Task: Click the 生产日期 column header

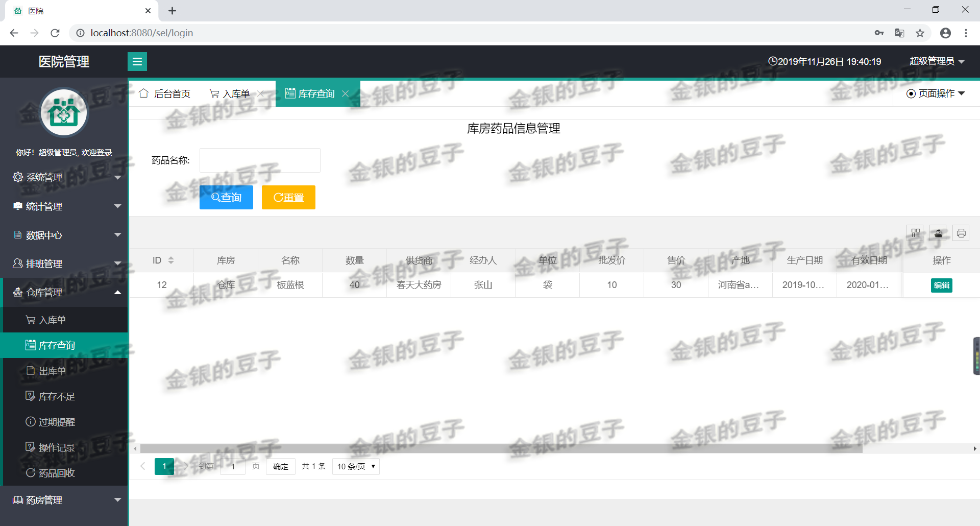Action: pos(805,260)
